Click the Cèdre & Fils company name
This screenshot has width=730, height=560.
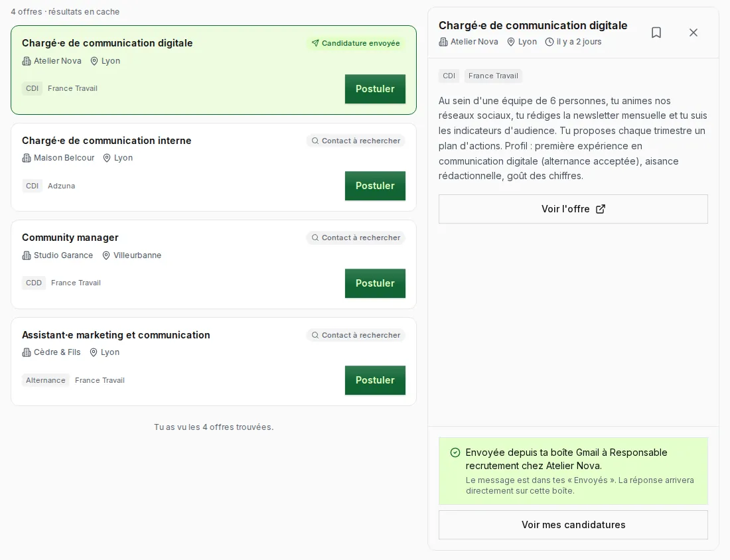[x=57, y=352]
